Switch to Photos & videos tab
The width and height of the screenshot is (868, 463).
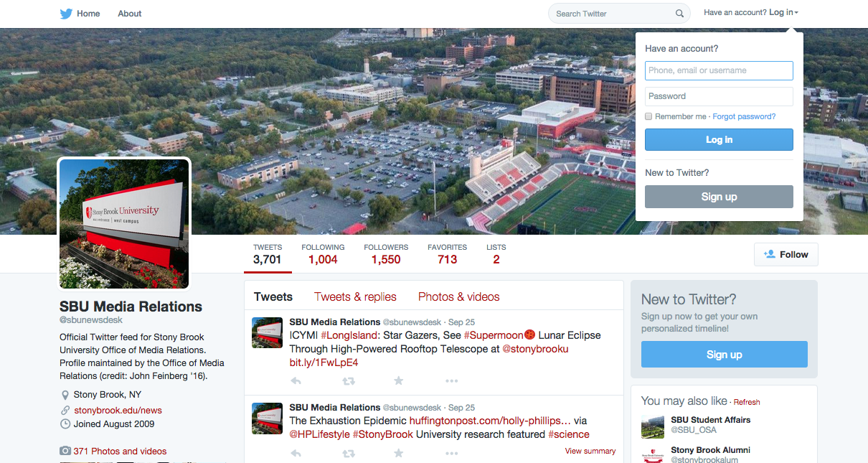click(x=459, y=296)
